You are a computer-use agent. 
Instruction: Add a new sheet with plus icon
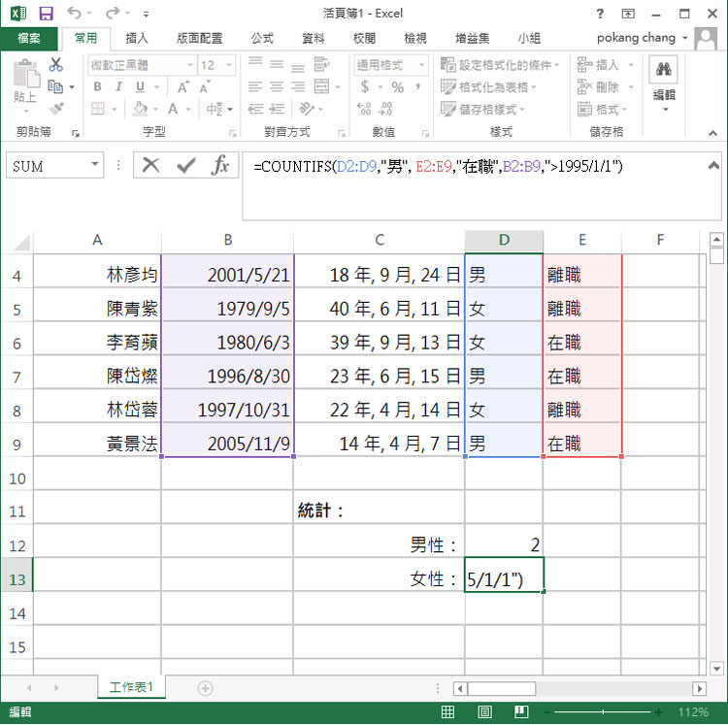click(205, 687)
